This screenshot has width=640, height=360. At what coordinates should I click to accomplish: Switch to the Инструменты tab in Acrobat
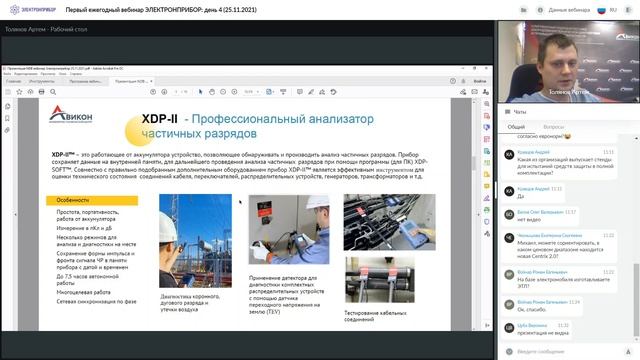pos(42,81)
